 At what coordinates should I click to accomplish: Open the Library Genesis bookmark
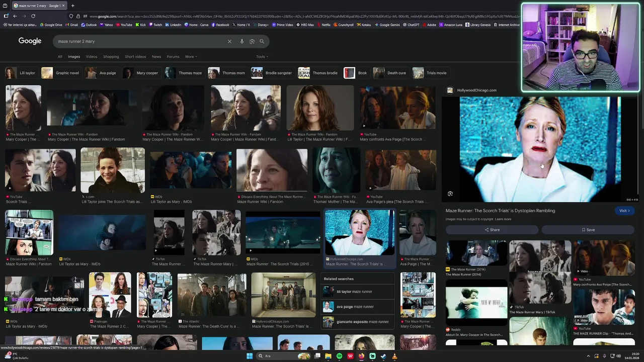[478, 25]
